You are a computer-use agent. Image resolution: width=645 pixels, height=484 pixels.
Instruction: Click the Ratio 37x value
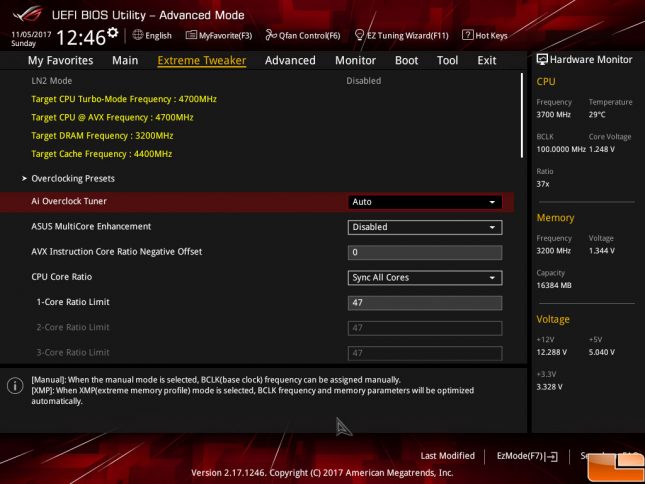click(x=543, y=184)
